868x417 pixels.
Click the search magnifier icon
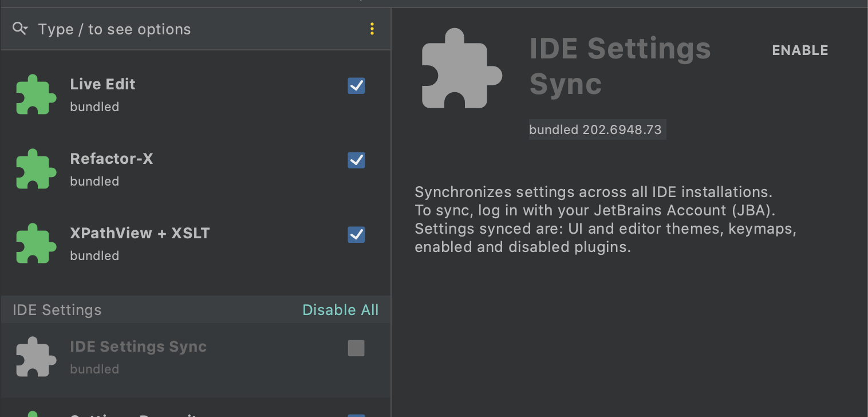(x=20, y=29)
